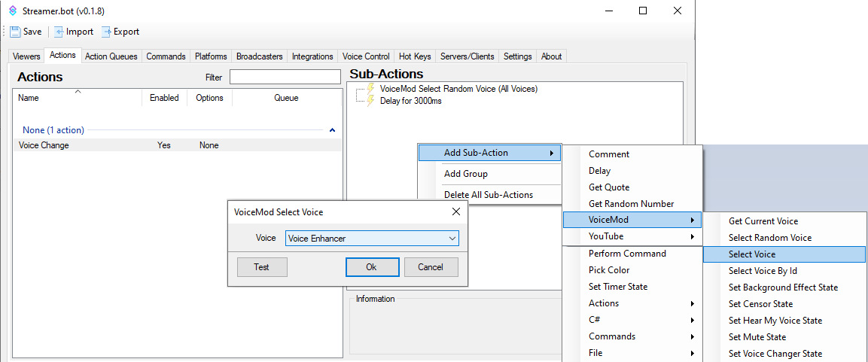Open the Hot Keys tab

(x=415, y=56)
